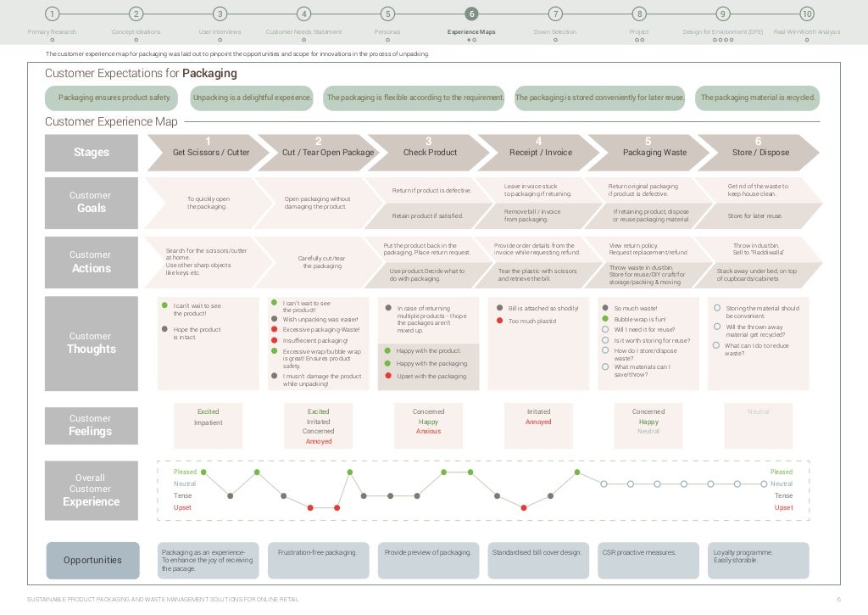This screenshot has width=868, height=615.
Task: Select 'CSR proactive measures' opportunity box
Action: tap(648, 560)
